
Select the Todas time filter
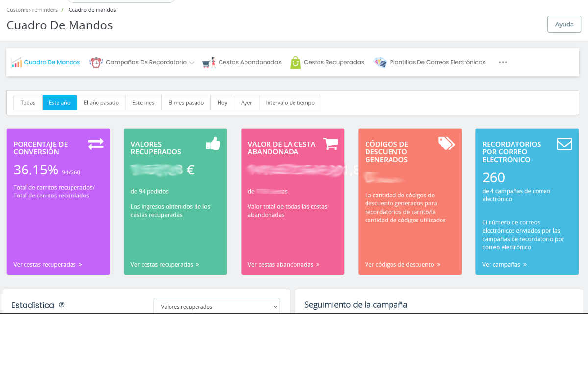point(28,103)
